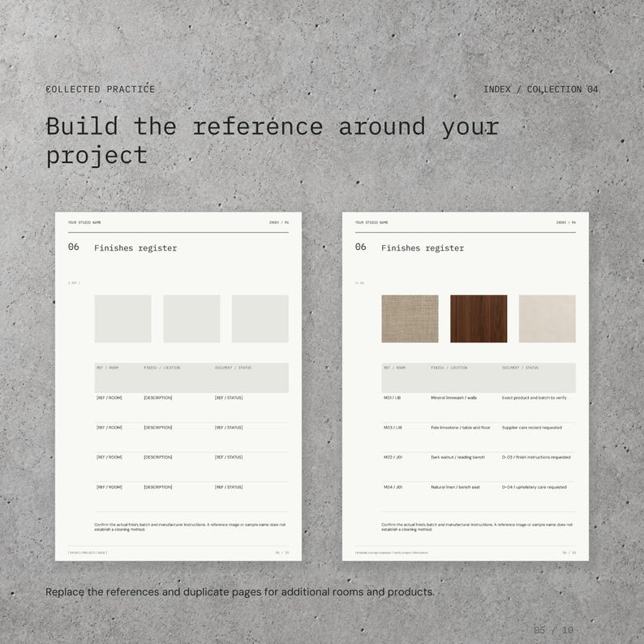Select the "INDEX / COLLECTION 04" label
644x644 pixels.
point(540,89)
